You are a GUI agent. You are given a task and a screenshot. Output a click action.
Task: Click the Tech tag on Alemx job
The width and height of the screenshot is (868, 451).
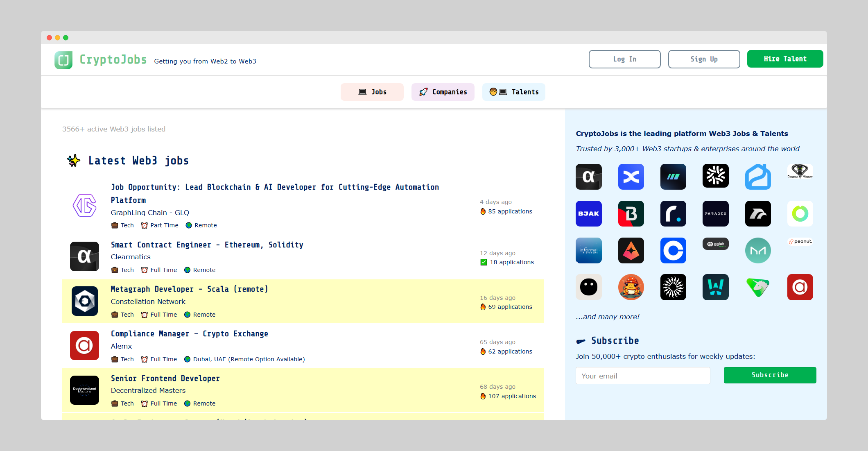(122, 359)
